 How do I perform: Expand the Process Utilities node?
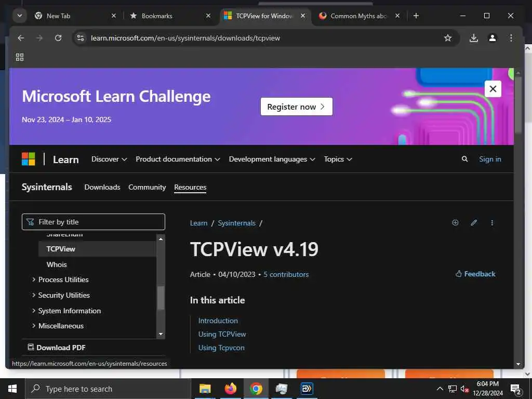(60, 280)
